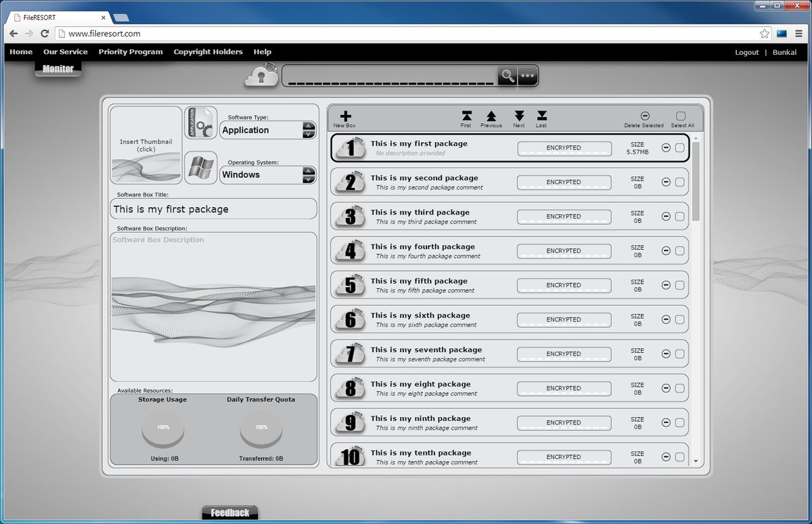The image size is (812, 524).
Task: Jump to the Last package page
Action: [x=541, y=116]
